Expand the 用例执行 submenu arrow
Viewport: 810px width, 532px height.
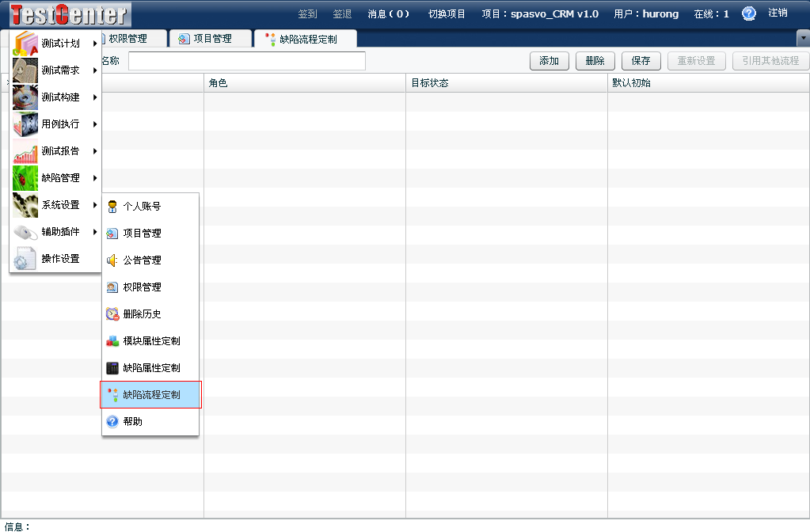point(95,124)
